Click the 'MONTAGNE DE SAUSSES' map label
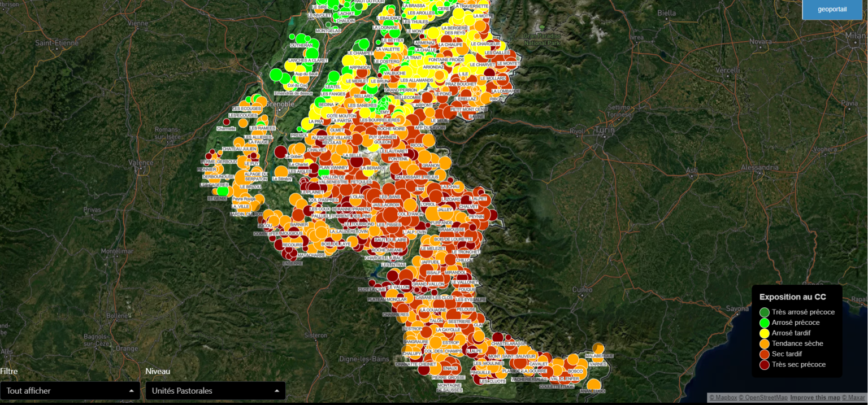 tap(450, 387)
